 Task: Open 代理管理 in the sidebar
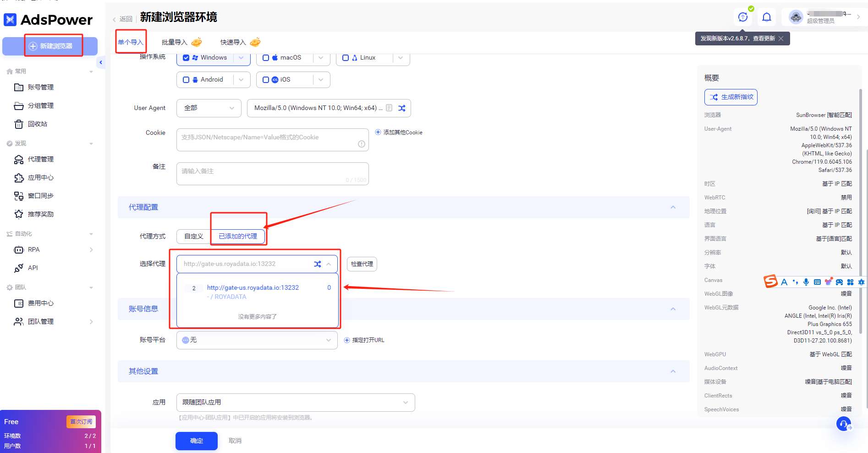pyautogui.click(x=40, y=159)
